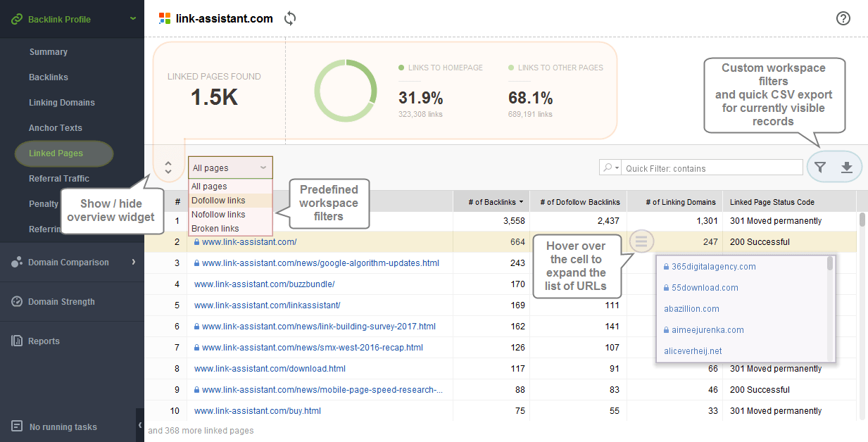The width and height of the screenshot is (868, 442).
Task: Open www.link-assistant.com/linkassistant/ link
Action: pos(268,305)
